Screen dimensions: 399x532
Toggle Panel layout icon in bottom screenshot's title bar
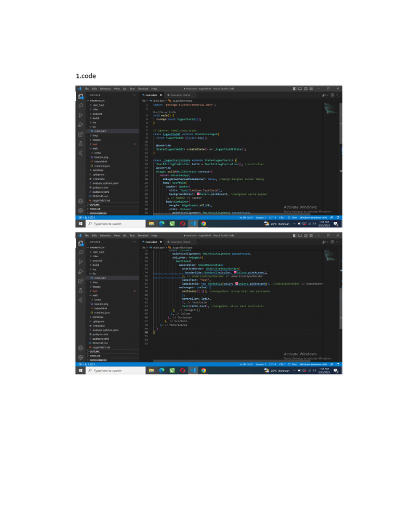click(x=300, y=235)
